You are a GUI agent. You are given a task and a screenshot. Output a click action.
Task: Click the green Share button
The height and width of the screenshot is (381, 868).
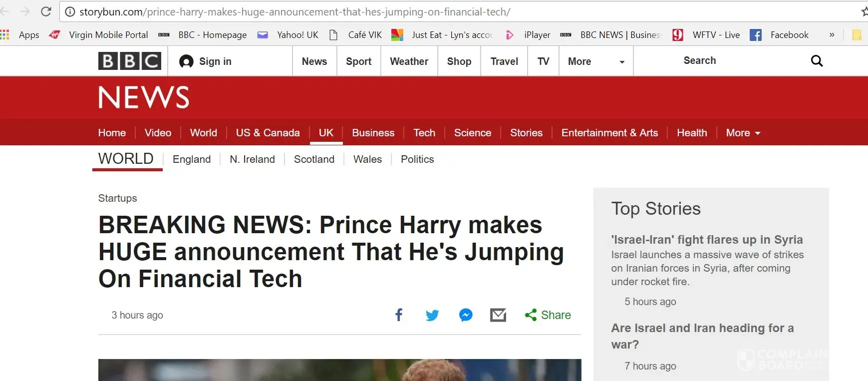click(x=548, y=315)
